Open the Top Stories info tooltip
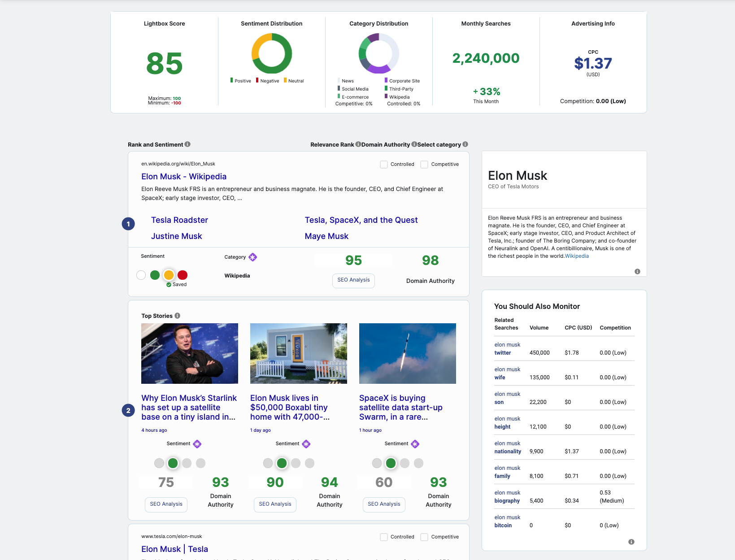This screenshot has height=560, width=735. click(x=177, y=316)
